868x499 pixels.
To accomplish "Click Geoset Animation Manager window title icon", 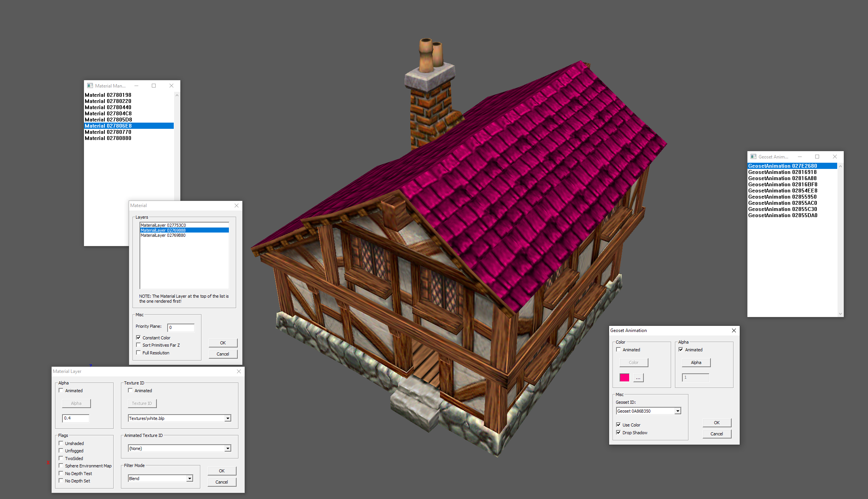I will click(x=753, y=157).
